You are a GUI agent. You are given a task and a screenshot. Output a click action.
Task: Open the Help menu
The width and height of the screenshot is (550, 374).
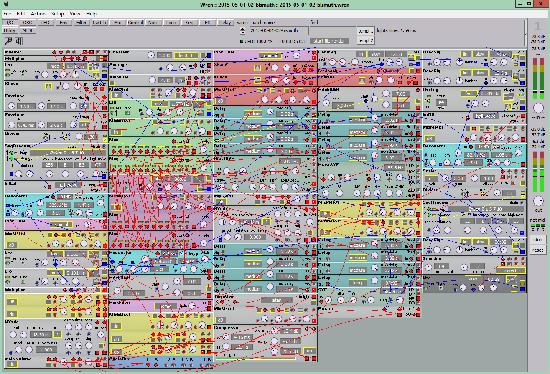(92, 14)
